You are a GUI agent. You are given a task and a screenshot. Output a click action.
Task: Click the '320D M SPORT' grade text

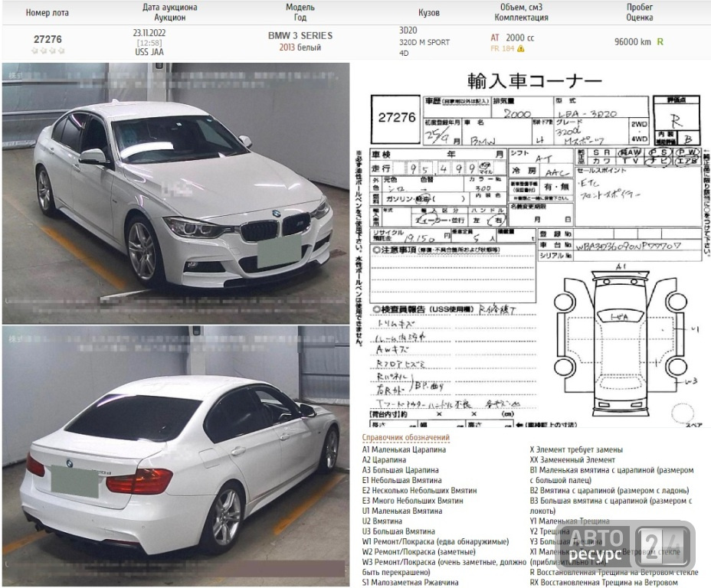424,42
